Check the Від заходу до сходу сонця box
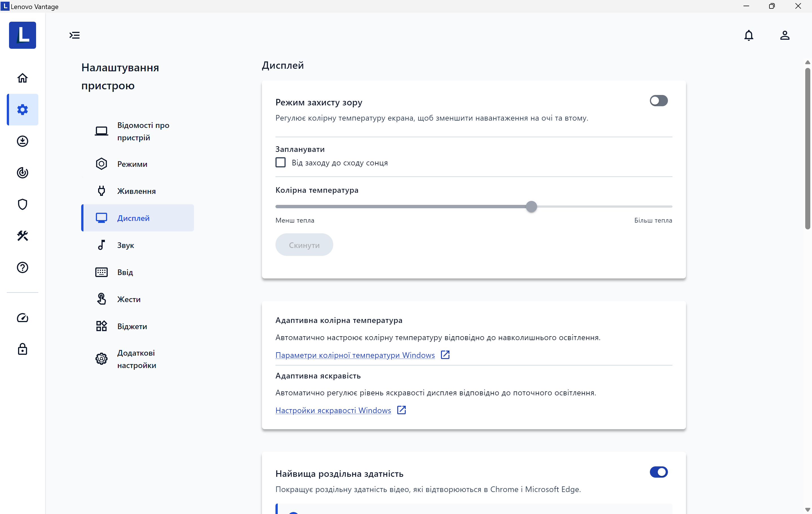Image resolution: width=812 pixels, height=514 pixels. [x=281, y=163]
